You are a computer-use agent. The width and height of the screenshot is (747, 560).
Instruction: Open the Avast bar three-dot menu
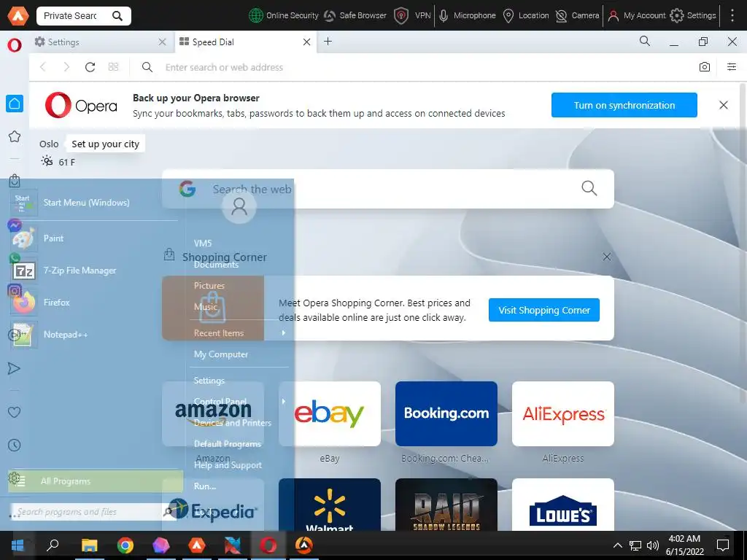click(x=732, y=16)
